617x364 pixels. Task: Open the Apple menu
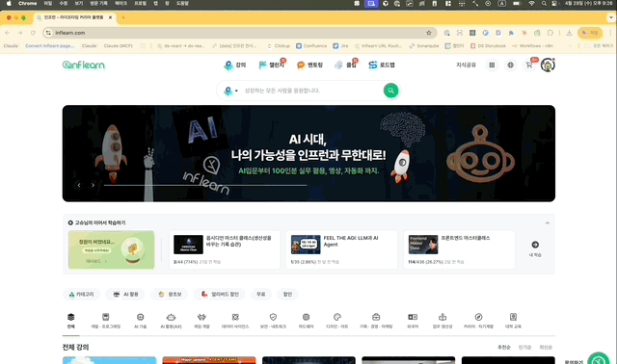[x=9, y=3]
